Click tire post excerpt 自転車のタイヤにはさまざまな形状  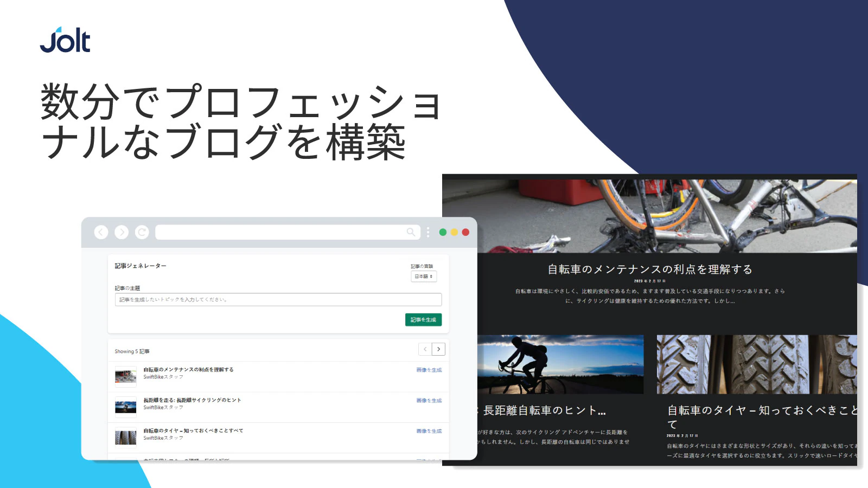coord(762,451)
